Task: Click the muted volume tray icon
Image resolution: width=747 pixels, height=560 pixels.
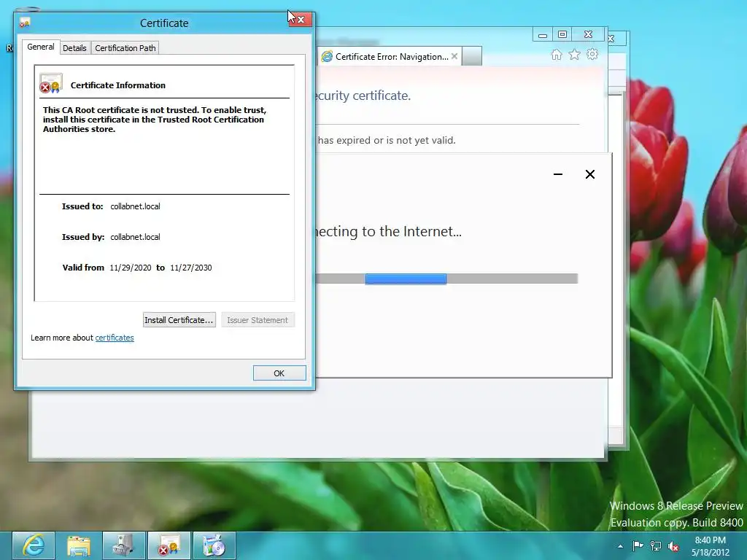Action: coord(673,546)
